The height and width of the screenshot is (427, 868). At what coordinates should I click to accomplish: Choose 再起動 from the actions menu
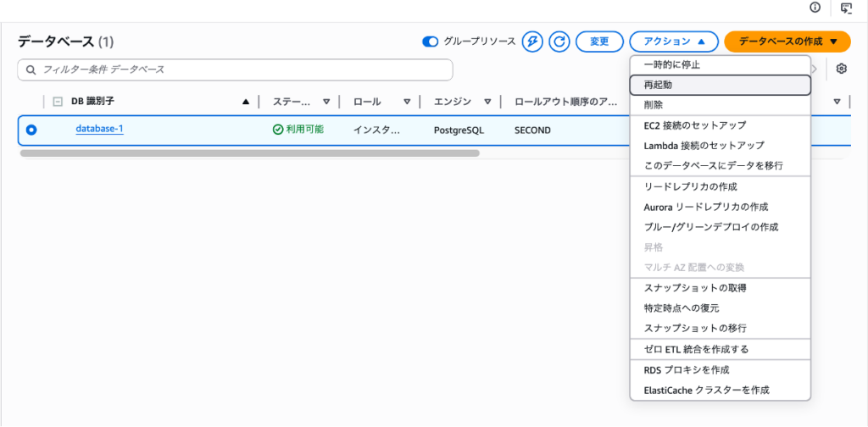click(x=721, y=85)
